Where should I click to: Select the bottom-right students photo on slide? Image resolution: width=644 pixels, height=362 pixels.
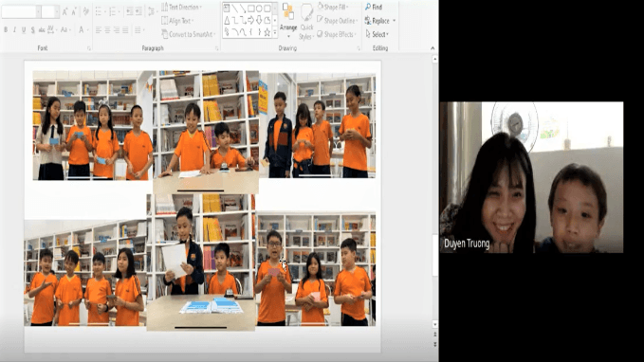pos(316,269)
